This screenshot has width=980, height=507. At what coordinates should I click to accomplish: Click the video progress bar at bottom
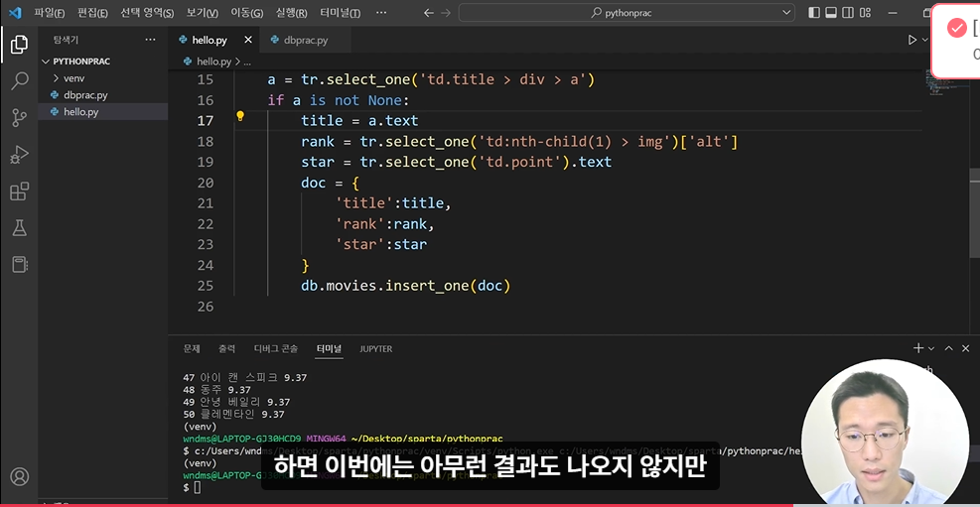tap(490, 504)
